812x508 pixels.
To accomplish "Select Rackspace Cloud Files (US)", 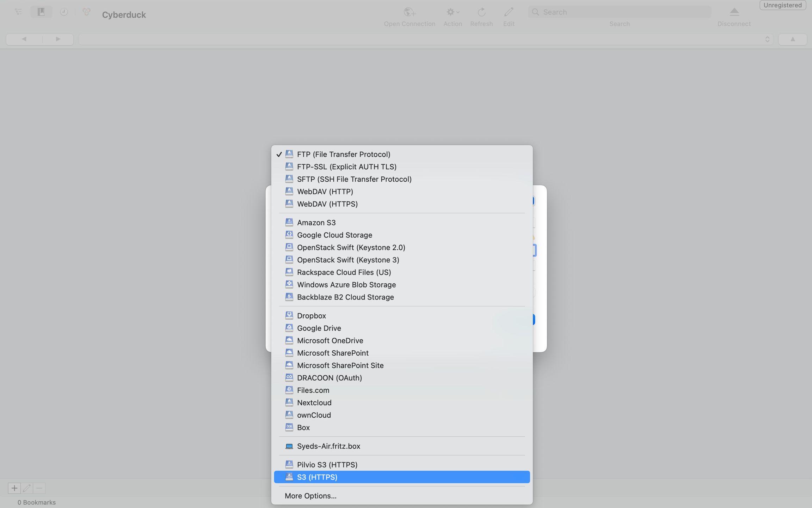I will (x=402, y=272).
